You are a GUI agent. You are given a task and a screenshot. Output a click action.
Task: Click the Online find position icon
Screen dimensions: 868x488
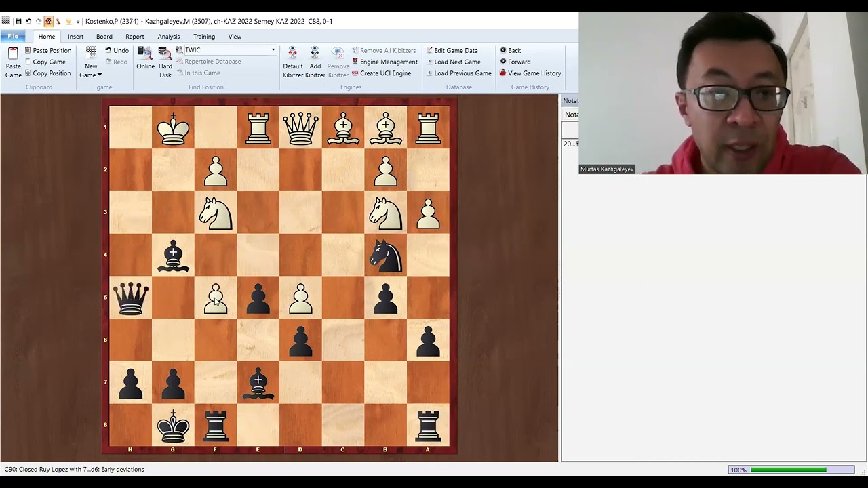[x=145, y=53]
